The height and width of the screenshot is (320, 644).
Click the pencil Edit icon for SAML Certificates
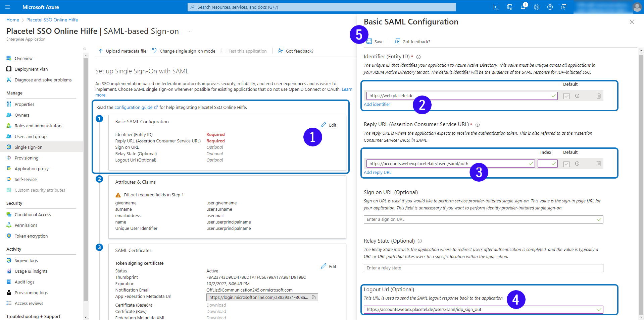[324, 266]
